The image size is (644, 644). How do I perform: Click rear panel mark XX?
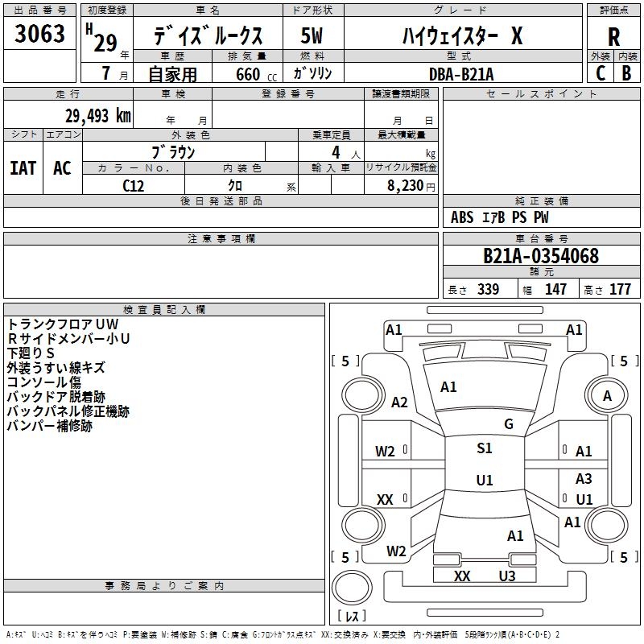tap(462, 576)
